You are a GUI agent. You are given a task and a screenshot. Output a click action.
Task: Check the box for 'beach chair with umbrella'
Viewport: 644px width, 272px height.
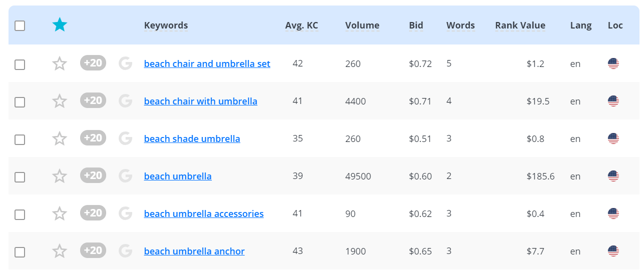coord(20,102)
